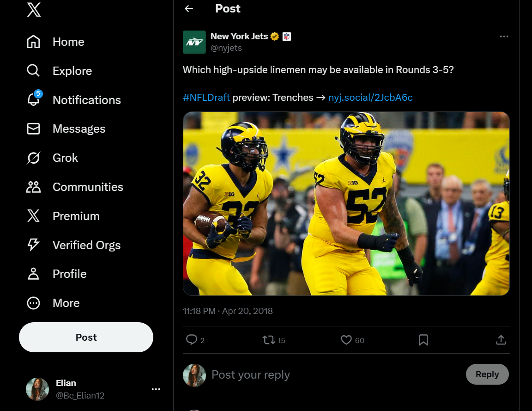
Task: Go back using the arrow icon
Action: point(189,9)
